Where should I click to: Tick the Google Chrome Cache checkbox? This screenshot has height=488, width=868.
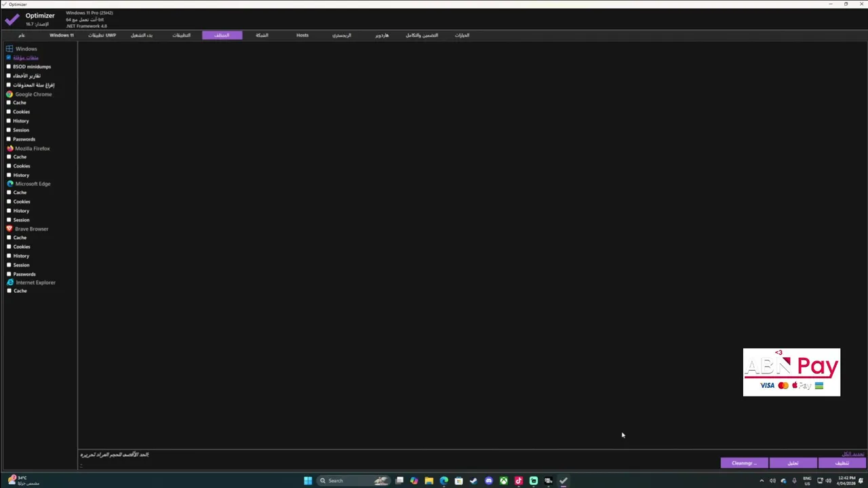tap(9, 102)
